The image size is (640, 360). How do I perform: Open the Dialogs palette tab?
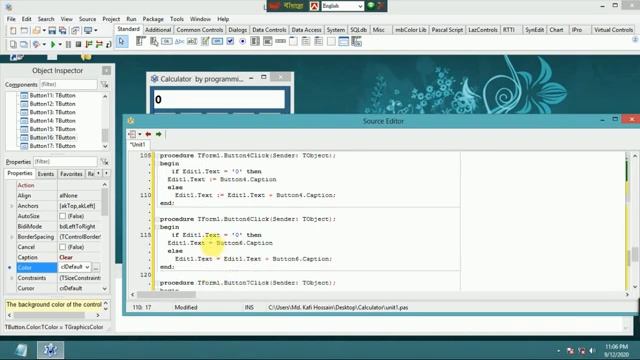click(x=238, y=30)
